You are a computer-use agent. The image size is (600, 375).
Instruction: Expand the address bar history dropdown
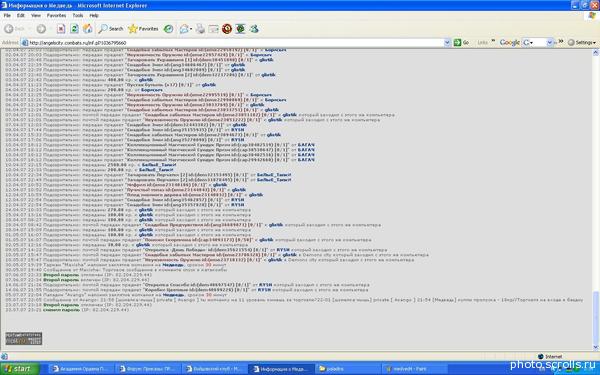pyautogui.click(x=447, y=43)
